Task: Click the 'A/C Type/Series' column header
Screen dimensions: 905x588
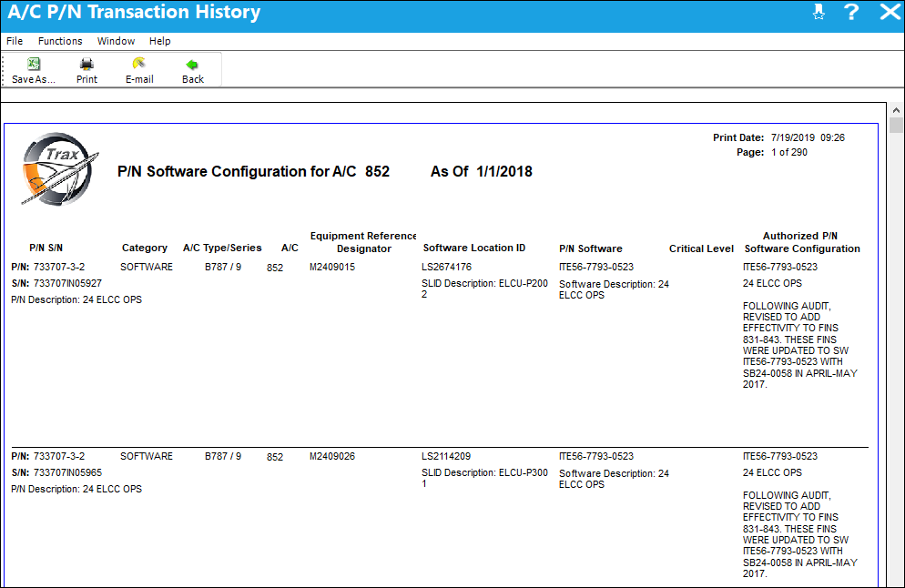Action: pos(222,248)
